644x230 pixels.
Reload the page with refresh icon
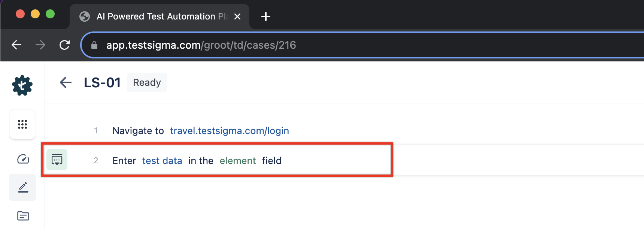[x=64, y=45]
